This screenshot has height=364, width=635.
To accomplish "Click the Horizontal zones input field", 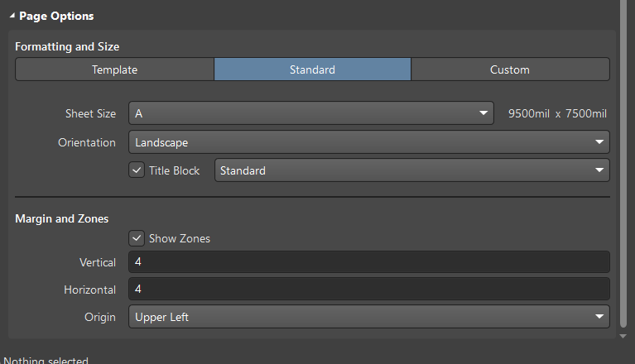I will pos(369,289).
